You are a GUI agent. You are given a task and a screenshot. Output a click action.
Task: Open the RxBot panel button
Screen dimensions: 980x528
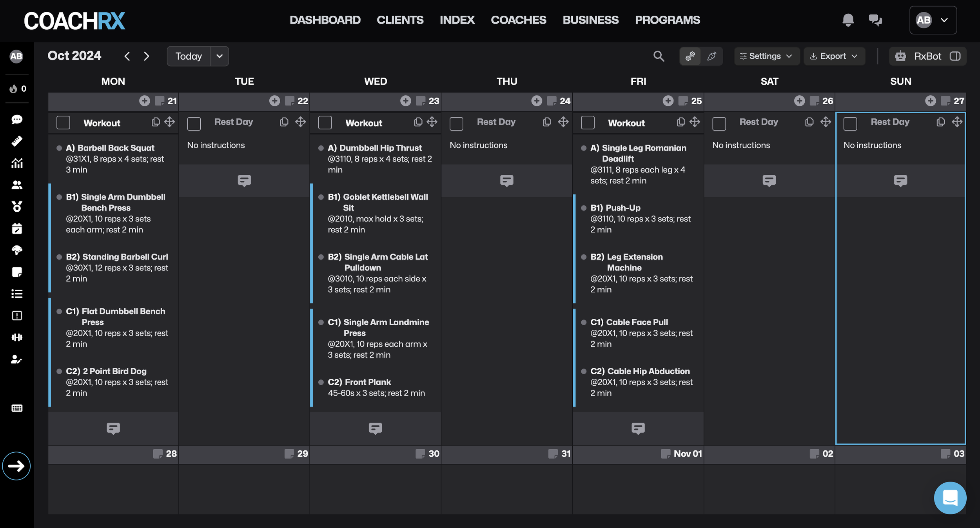coord(927,56)
